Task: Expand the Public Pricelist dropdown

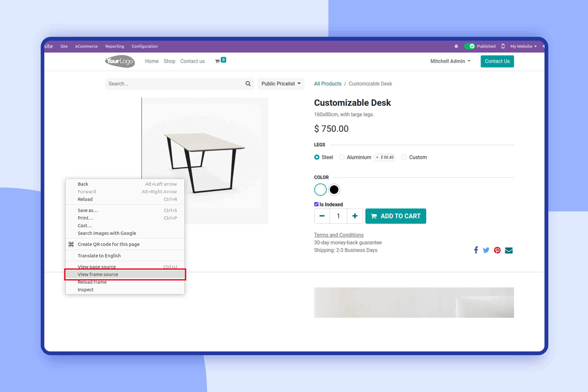Action: click(281, 84)
